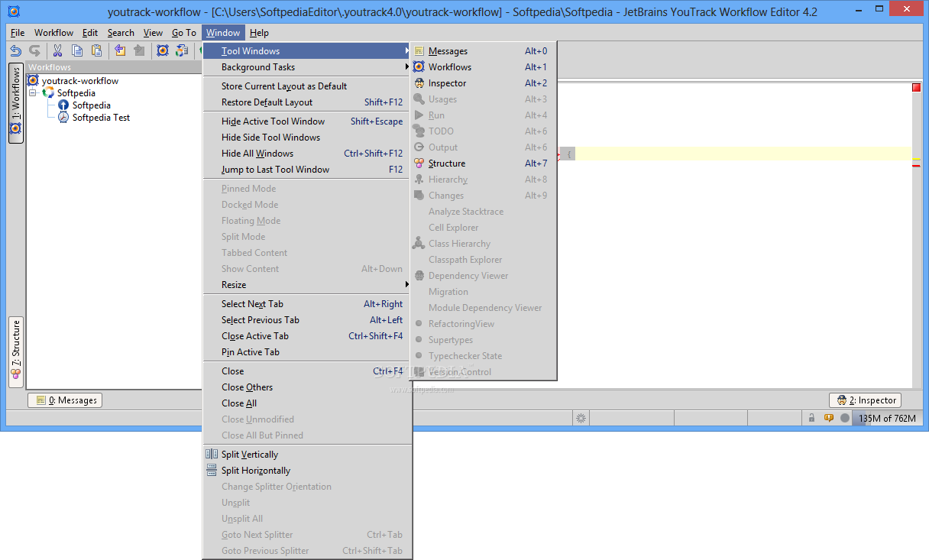Viewport: 929px width, 560px height.
Task: Click the orange notification bubble icon
Action: tap(828, 418)
